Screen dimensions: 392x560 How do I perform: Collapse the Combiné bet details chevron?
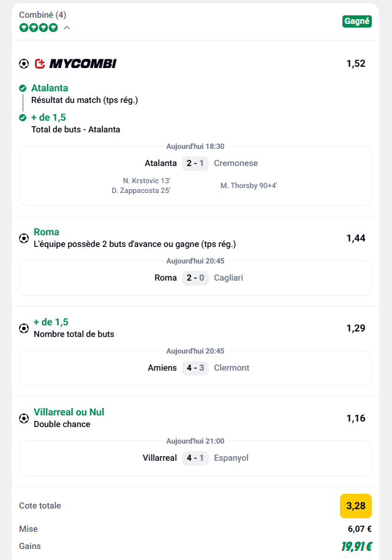67,28
